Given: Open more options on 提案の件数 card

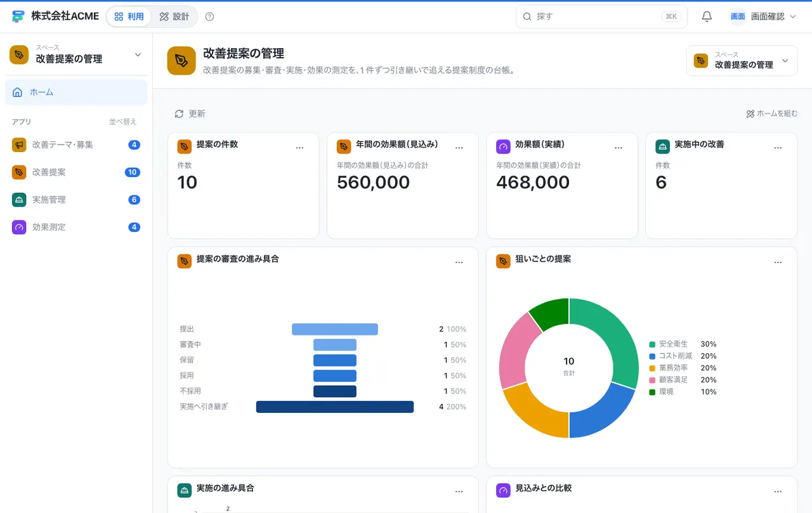Looking at the screenshot, I should 300,148.
